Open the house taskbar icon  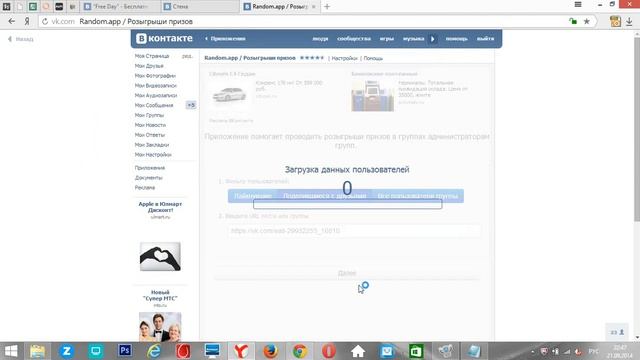(358, 351)
